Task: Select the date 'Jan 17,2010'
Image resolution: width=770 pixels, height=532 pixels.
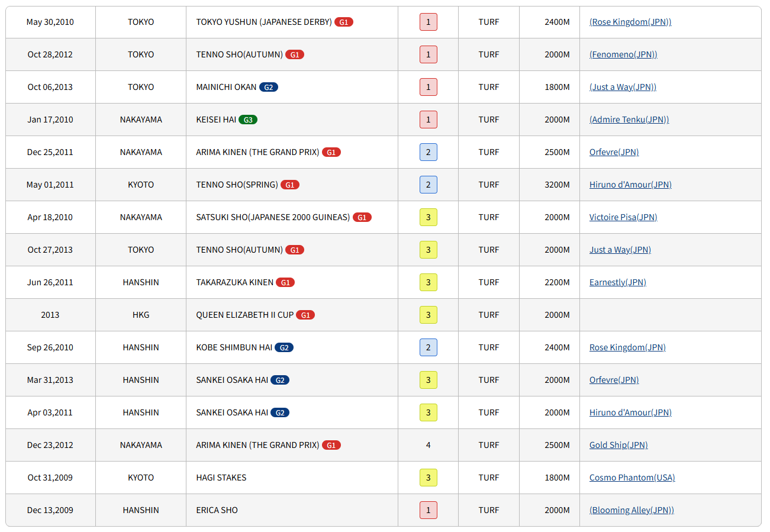Action: tap(50, 120)
